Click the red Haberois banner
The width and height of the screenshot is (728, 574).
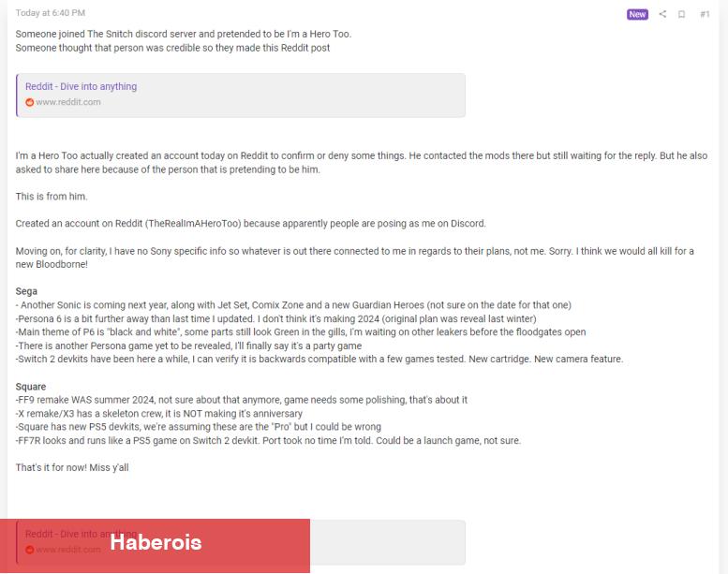pyautogui.click(x=156, y=545)
